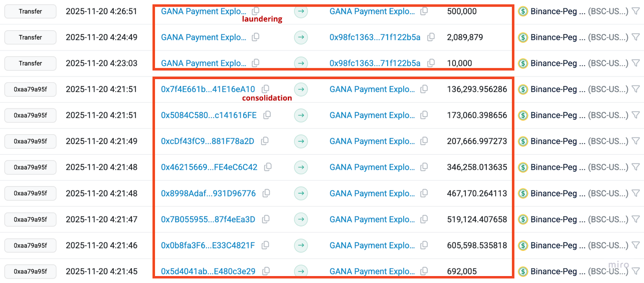Copy sender address 0x7B055955...87f4eEa3D
The height and width of the screenshot is (283, 644).
pos(266,219)
